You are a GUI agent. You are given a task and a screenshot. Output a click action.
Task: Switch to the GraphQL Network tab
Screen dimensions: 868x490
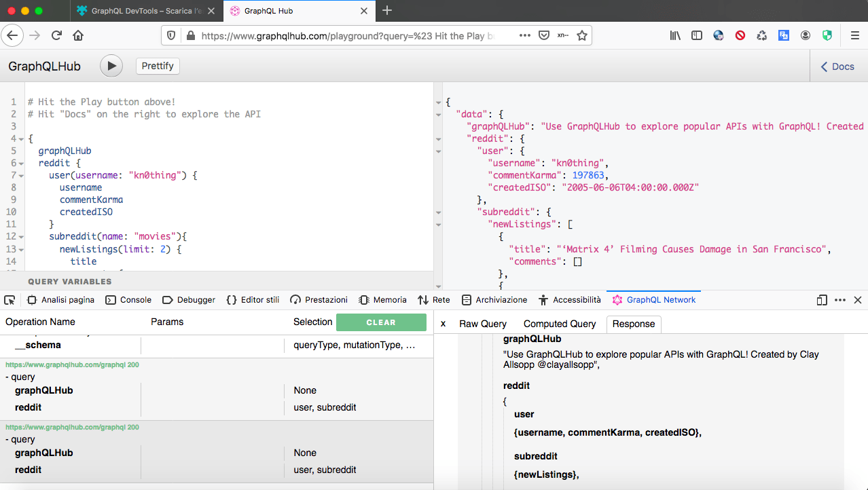click(653, 299)
